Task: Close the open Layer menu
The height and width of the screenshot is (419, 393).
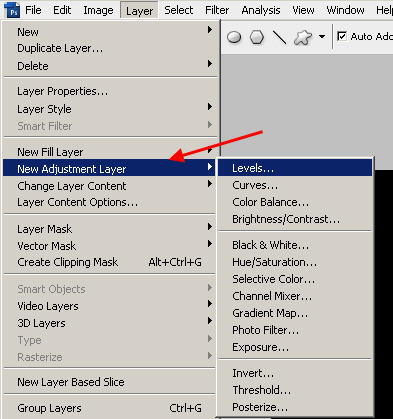Action: (139, 10)
